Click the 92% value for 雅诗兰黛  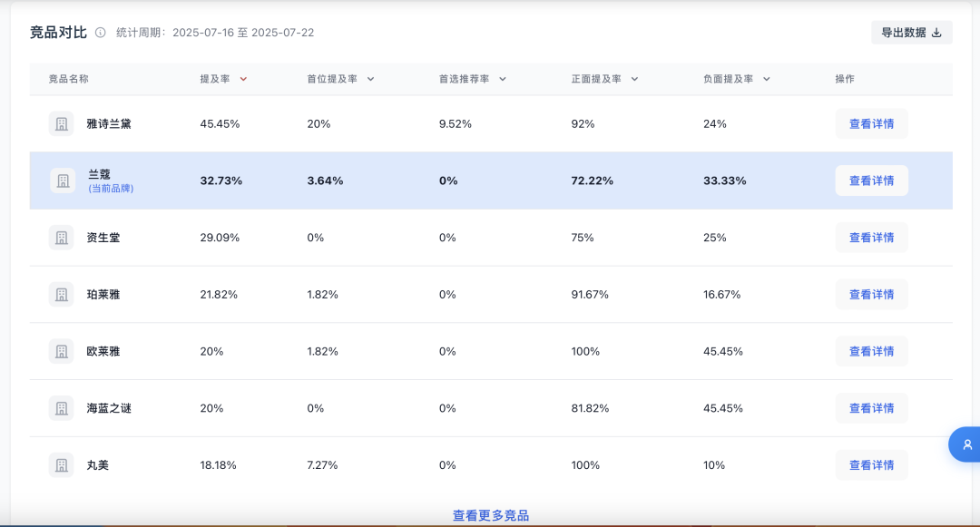tap(583, 123)
